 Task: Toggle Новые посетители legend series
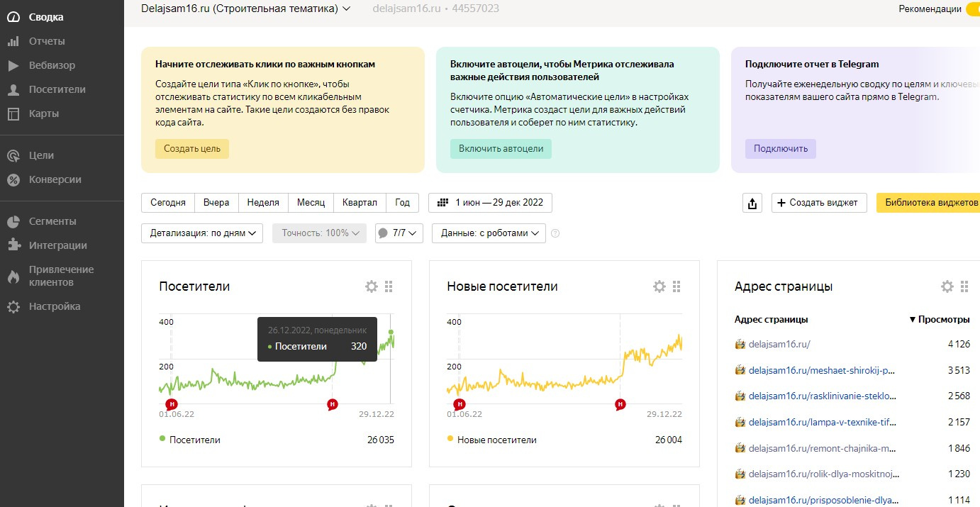click(x=491, y=440)
